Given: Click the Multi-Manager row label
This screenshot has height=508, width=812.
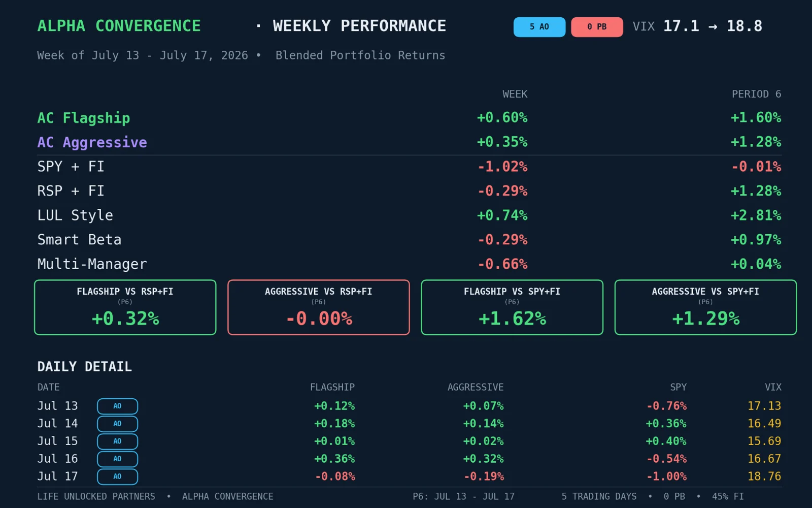Looking at the screenshot, I should tap(92, 264).
